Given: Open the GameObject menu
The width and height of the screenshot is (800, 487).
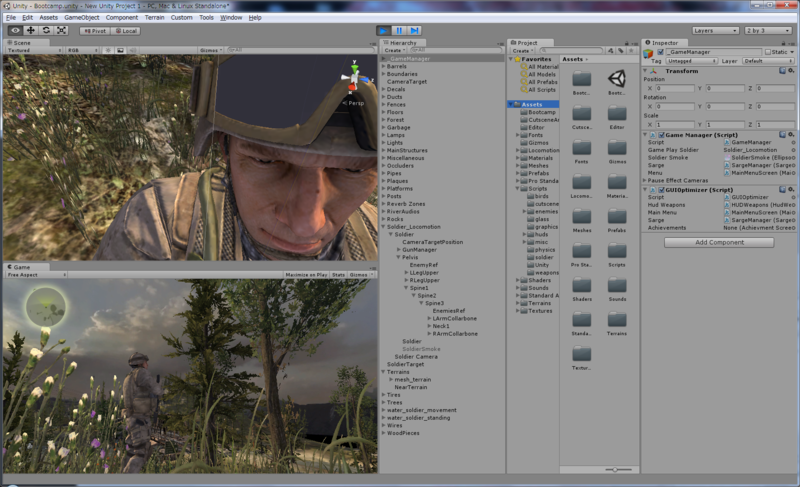Looking at the screenshot, I should point(82,17).
